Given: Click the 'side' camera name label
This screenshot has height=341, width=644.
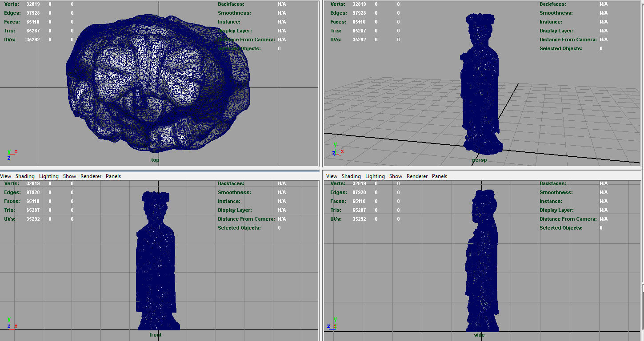Looking at the screenshot, I should tap(479, 335).
